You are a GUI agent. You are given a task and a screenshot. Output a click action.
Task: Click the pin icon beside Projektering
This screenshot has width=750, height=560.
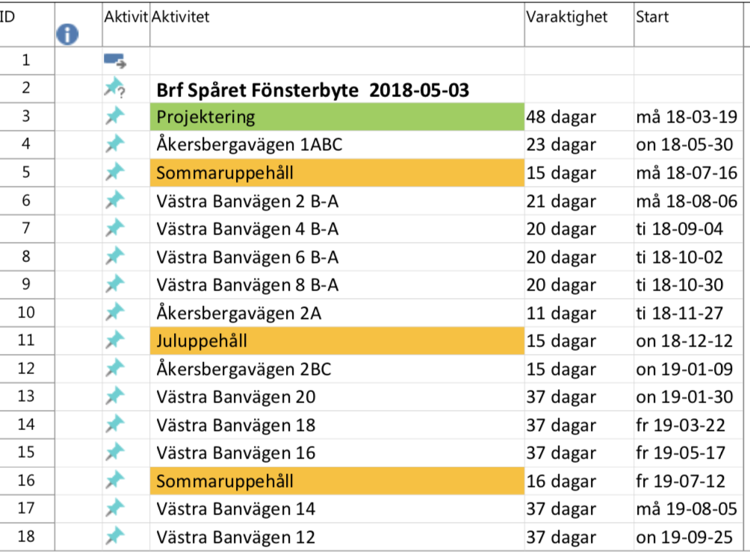(x=114, y=116)
